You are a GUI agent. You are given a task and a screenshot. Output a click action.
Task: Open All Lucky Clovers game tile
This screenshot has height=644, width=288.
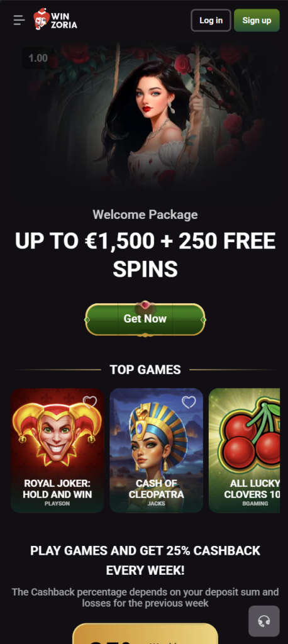pos(244,450)
